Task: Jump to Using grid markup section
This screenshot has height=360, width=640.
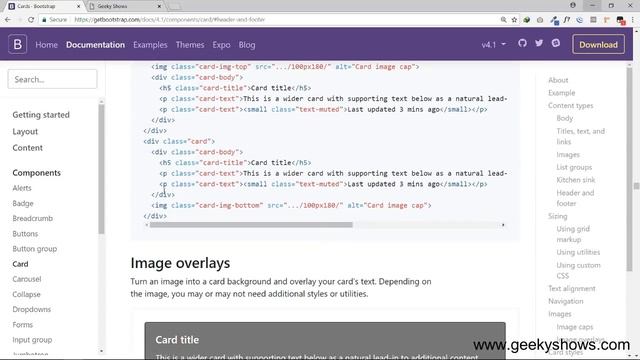Action: click(573, 234)
